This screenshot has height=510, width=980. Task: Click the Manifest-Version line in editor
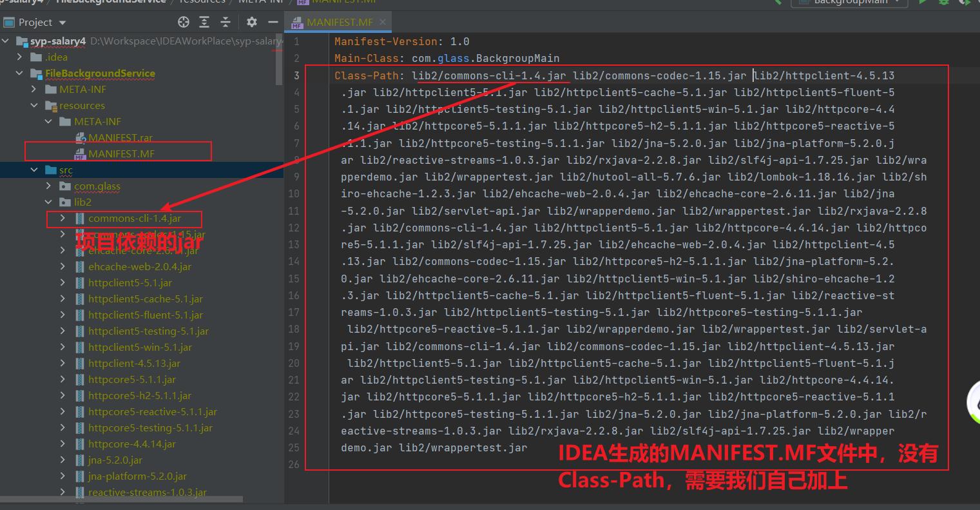(x=402, y=41)
